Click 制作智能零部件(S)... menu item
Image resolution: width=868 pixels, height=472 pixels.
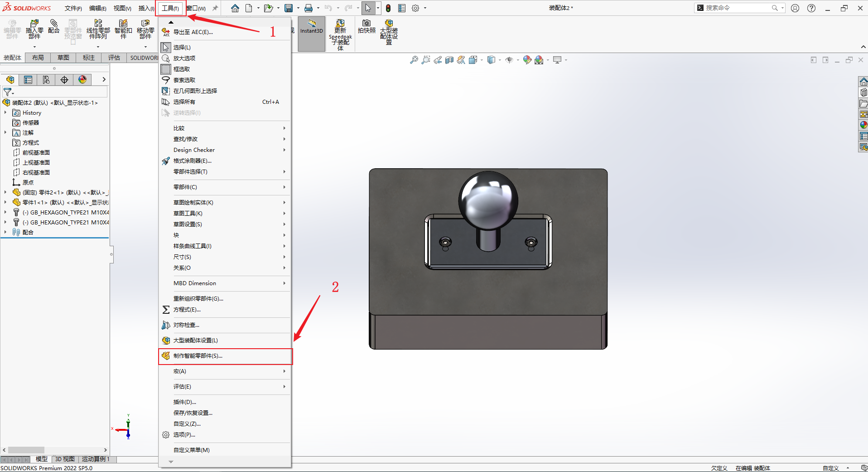click(x=225, y=356)
